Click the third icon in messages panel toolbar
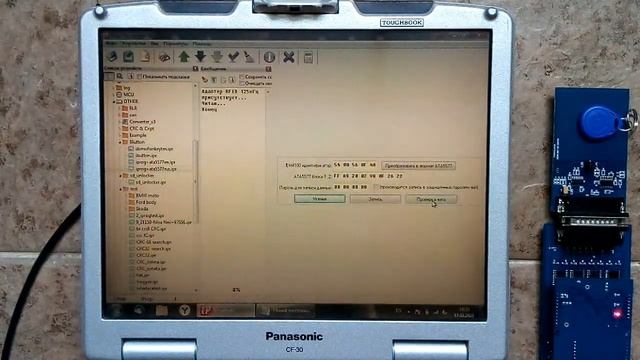This screenshot has height=360, width=640. pyautogui.click(x=223, y=80)
